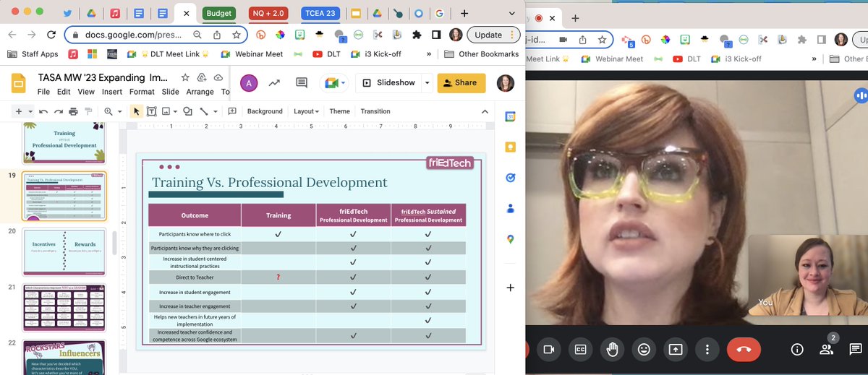Screen dimensions: 868x375
Task: Choose the Select arrow tool
Action: tap(136, 111)
